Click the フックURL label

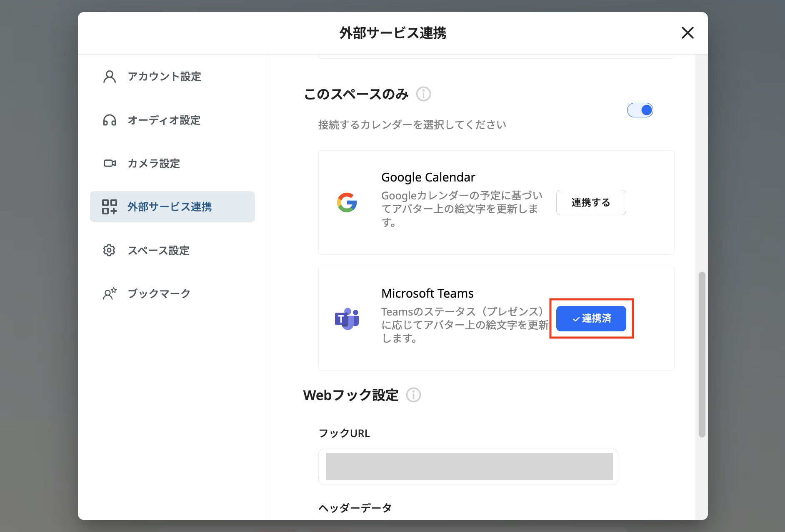[344, 433]
